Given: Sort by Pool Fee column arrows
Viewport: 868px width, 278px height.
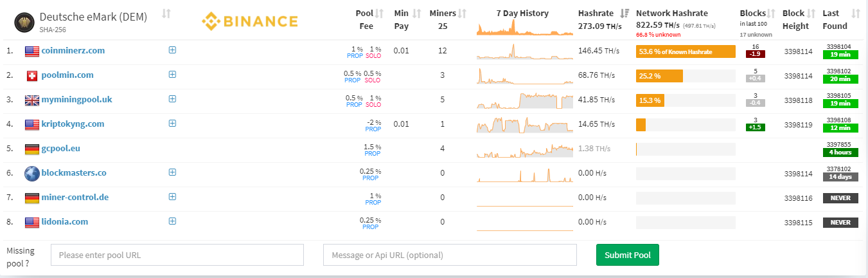Looking at the screenshot, I should point(380,14).
